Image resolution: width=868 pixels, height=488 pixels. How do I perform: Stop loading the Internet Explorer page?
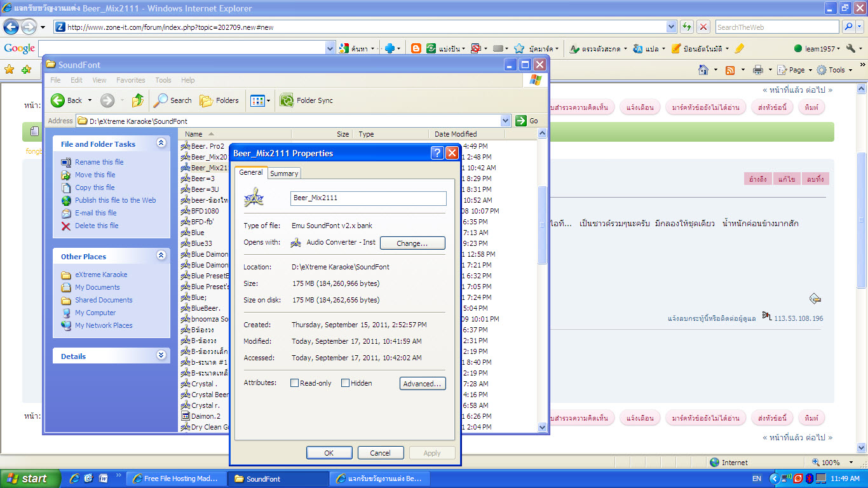[703, 27]
